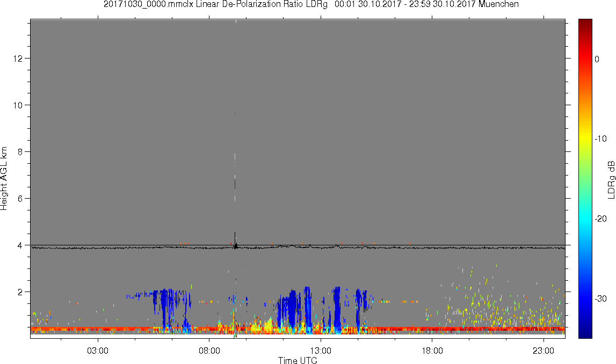Image resolution: width=616 pixels, height=364 pixels.
Task: Click the height tick label 2
Action: click(x=20, y=292)
